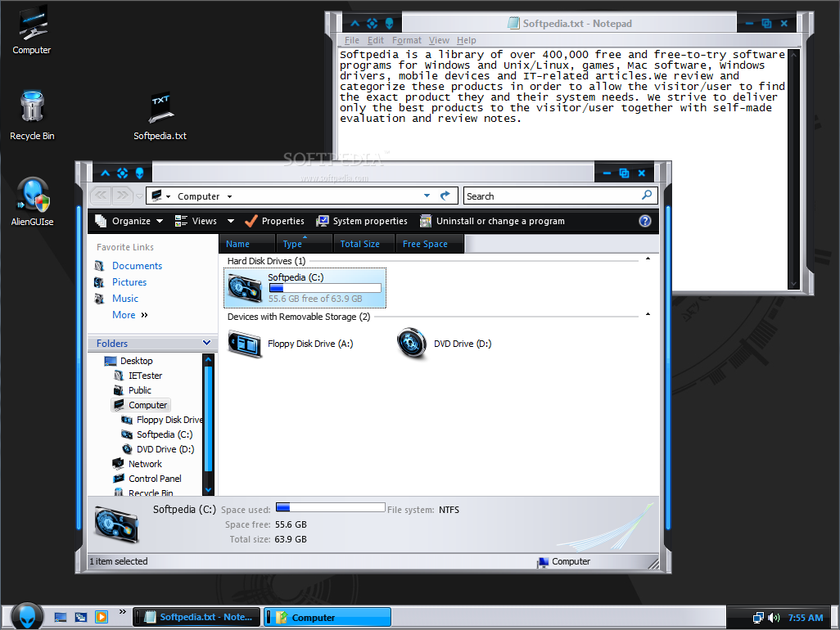
Task: Open Pictures favorite link
Action: [129, 282]
